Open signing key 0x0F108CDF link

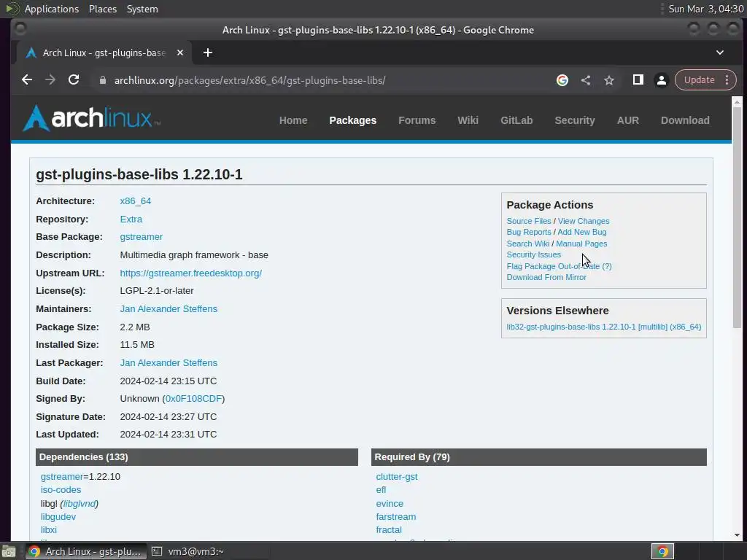pyautogui.click(x=193, y=399)
